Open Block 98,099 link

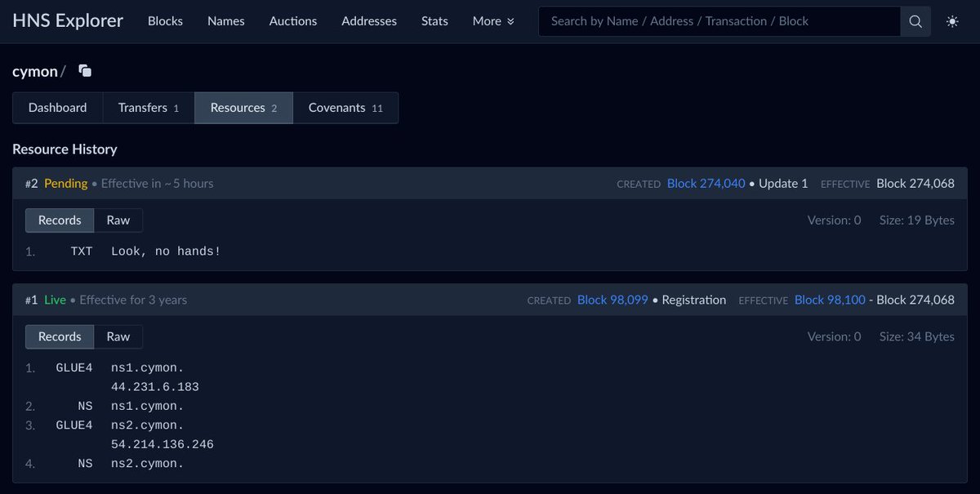[612, 300]
